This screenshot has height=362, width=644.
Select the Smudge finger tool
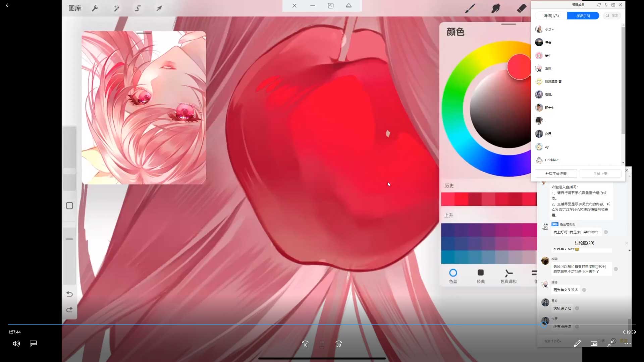(496, 8)
